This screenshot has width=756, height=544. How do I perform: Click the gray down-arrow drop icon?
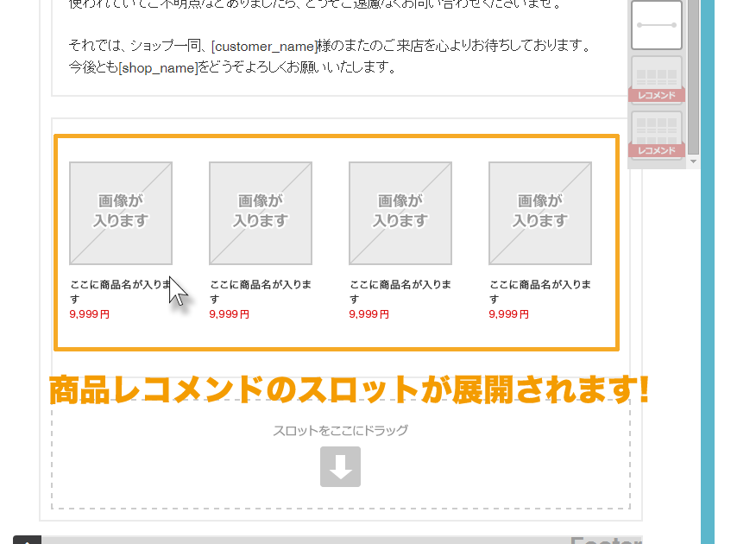tap(340, 467)
